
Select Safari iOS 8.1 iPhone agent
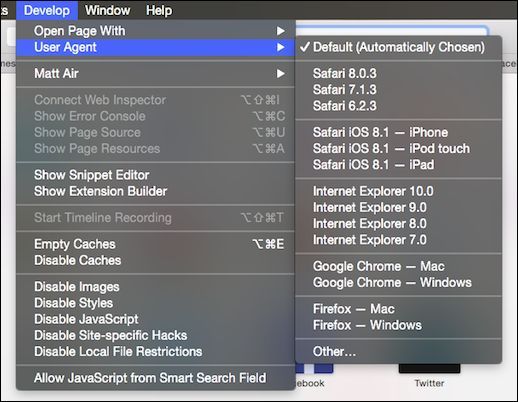[398, 132]
